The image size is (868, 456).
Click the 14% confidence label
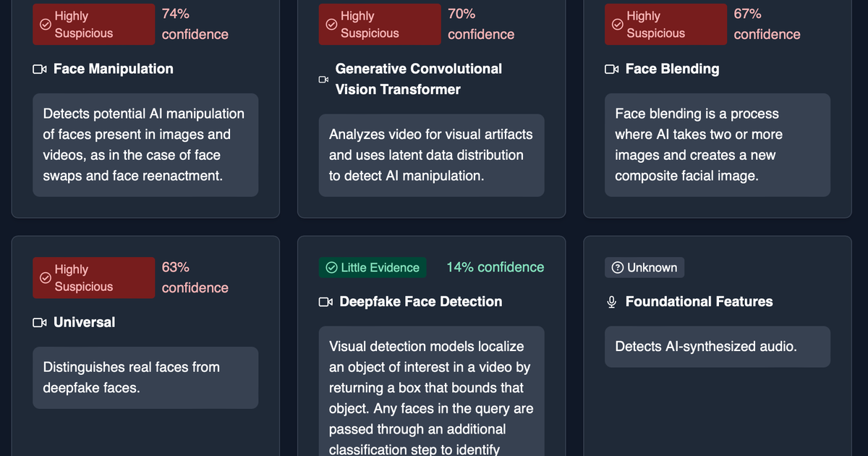coord(495,267)
